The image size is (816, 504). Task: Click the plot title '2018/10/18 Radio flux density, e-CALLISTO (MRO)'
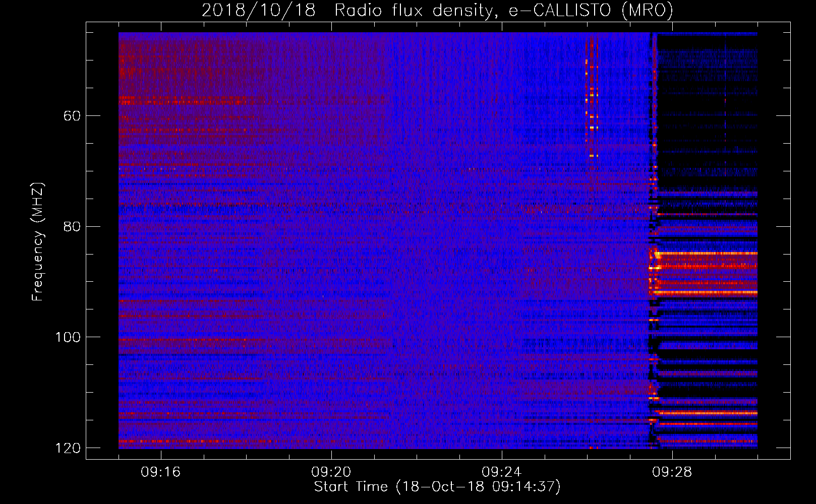[437, 11]
